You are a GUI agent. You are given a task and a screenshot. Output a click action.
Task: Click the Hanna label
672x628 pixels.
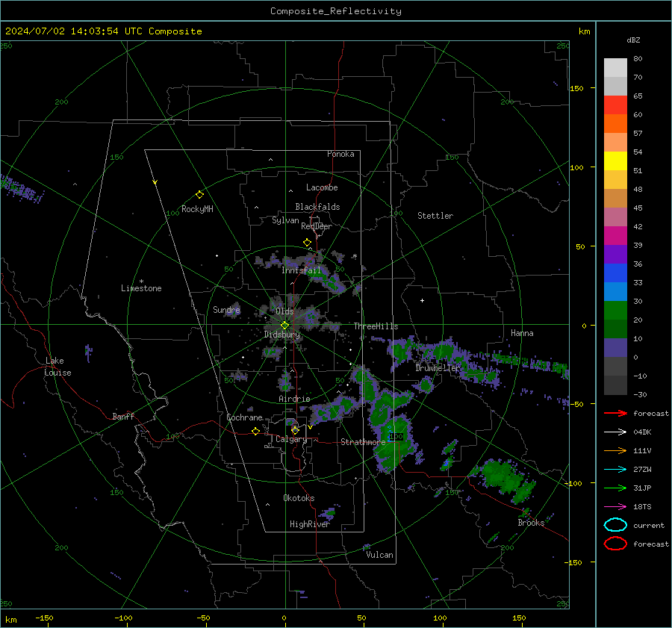click(522, 333)
